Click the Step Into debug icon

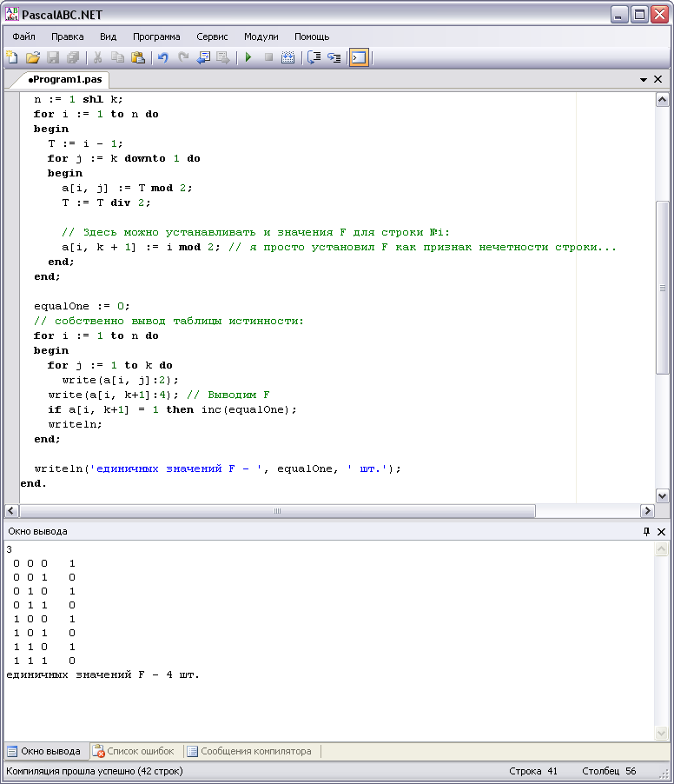[x=334, y=58]
